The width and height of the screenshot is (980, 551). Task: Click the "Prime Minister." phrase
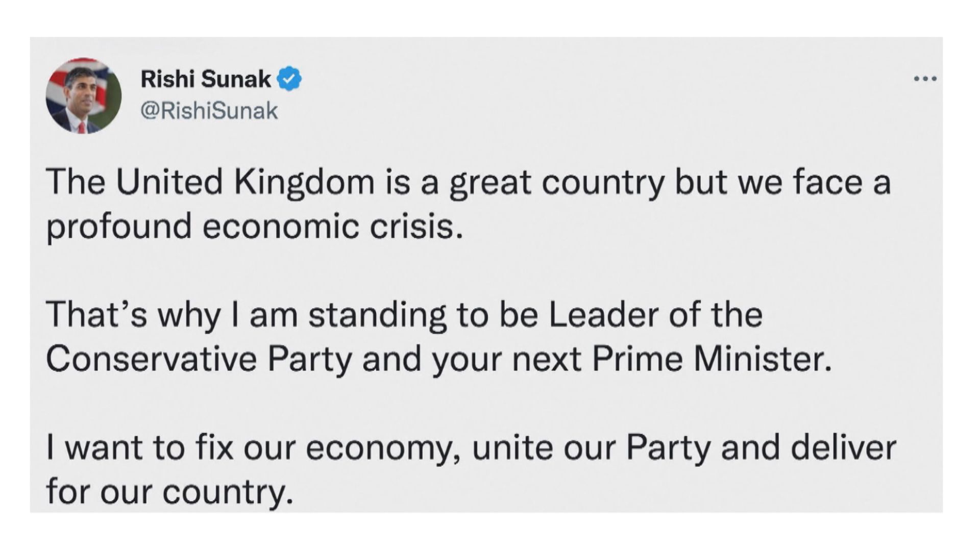pyautogui.click(x=712, y=359)
